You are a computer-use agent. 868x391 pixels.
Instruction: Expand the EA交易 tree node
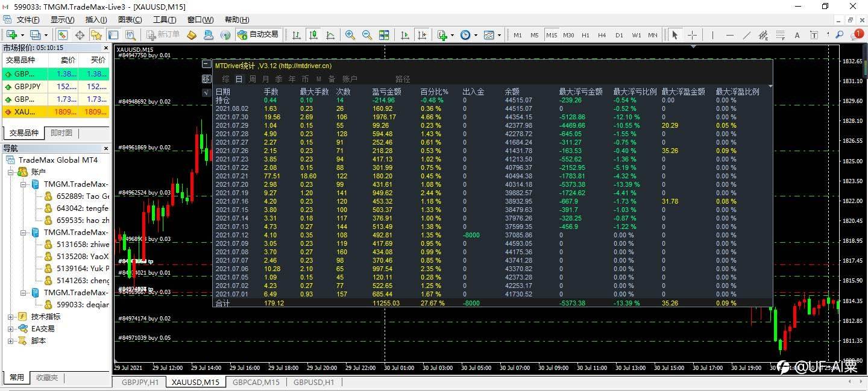click(10, 329)
